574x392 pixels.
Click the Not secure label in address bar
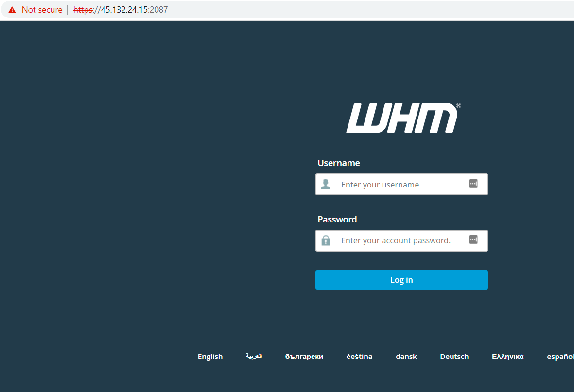42,10
